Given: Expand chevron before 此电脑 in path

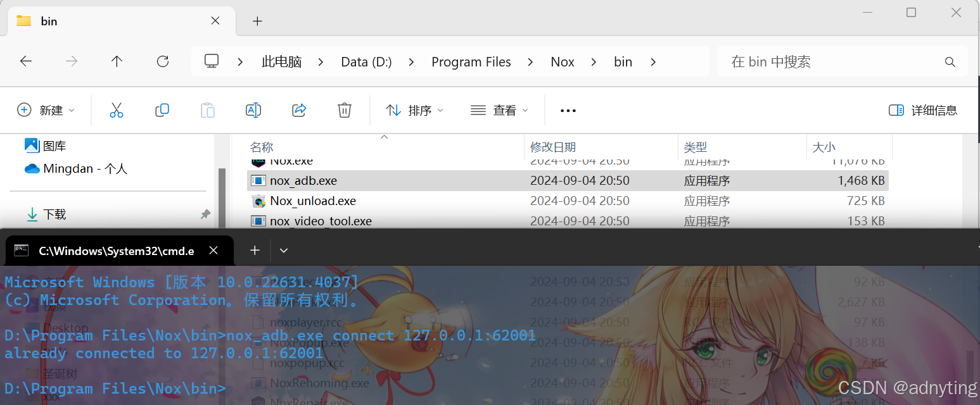Looking at the screenshot, I should tap(241, 62).
